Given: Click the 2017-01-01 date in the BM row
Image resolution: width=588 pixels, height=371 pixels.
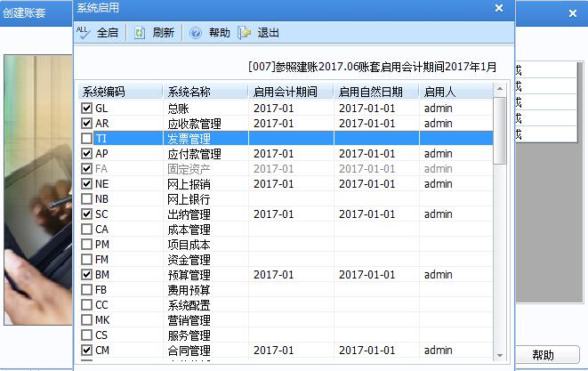Looking at the screenshot, I should 366,275.
